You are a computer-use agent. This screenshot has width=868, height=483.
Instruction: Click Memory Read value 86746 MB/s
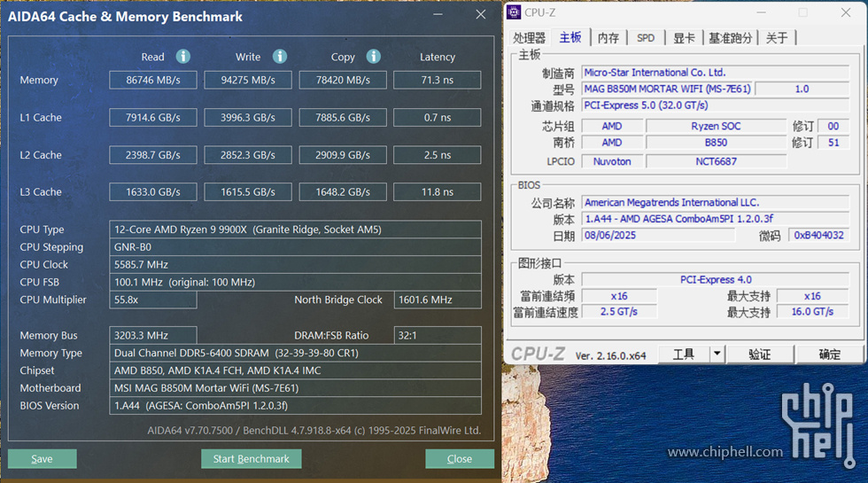(152, 80)
